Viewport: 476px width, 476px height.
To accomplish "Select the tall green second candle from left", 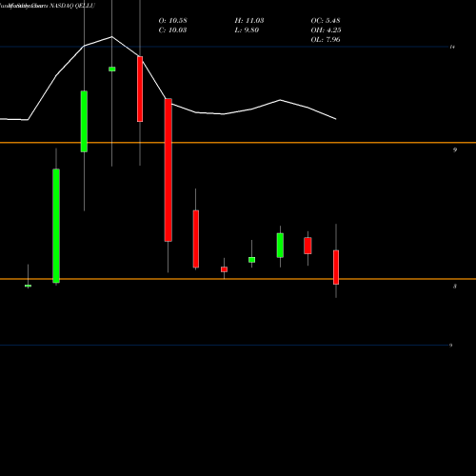I will coord(56,226).
